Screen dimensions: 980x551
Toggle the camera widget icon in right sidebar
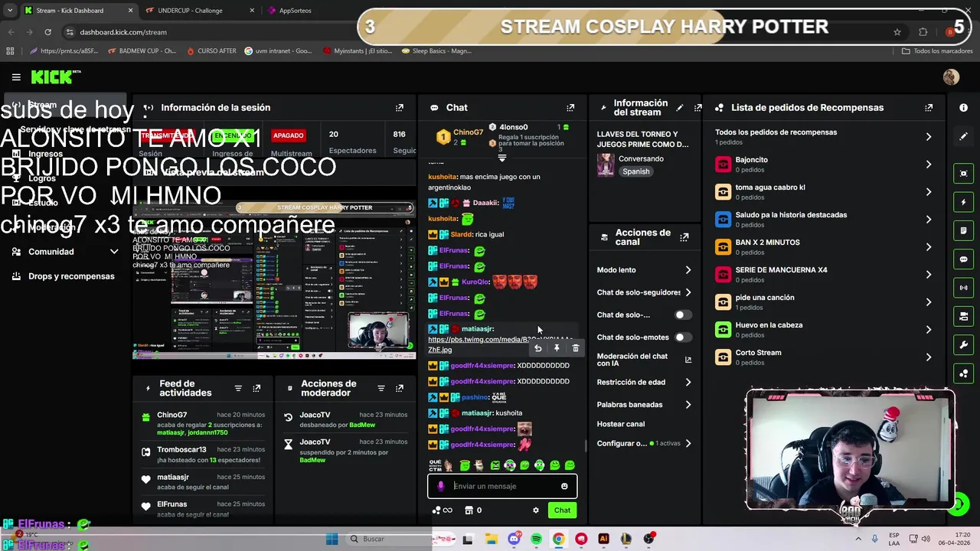point(963,316)
